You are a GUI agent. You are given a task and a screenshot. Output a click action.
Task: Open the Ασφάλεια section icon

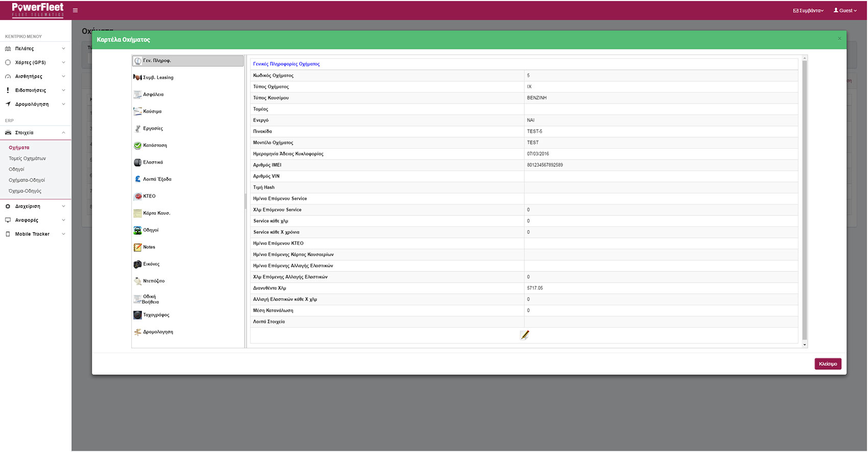tap(137, 94)
